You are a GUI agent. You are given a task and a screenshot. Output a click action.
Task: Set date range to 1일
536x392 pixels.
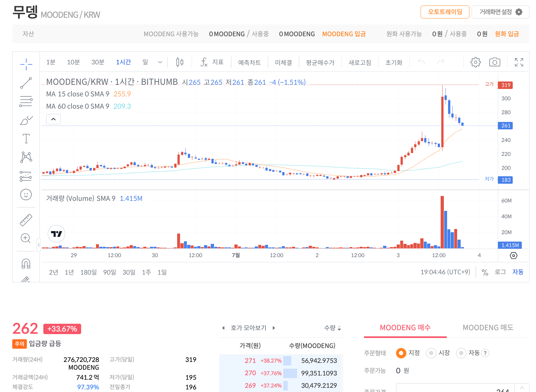[x=162, y=272]
